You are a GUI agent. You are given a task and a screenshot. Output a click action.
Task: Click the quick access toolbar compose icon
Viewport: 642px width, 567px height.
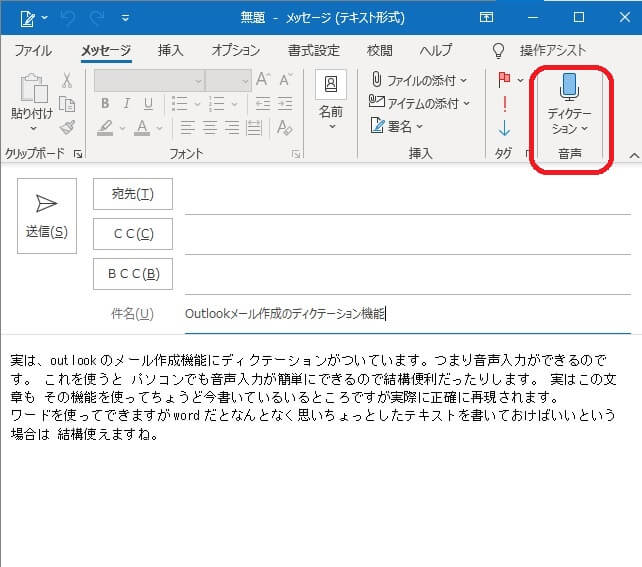(27, 18)
